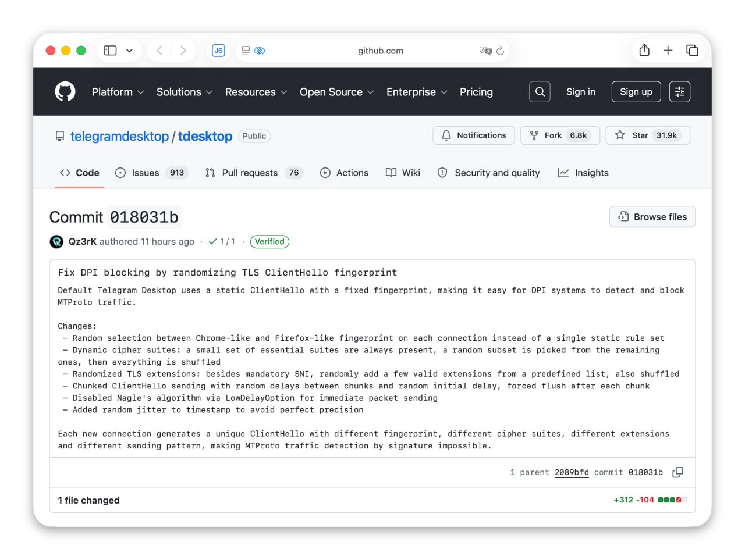The image size is (745, 560).
Task: Select the Insights tab
Action: 583,173
